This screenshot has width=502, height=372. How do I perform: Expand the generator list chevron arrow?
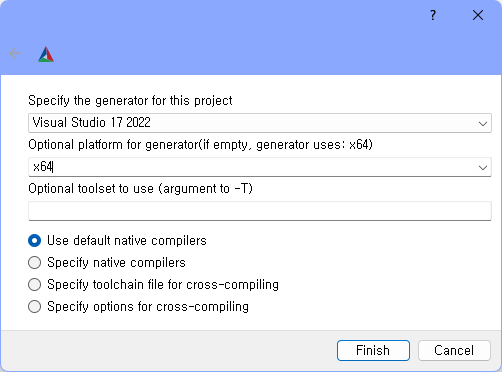coord(483,124)
